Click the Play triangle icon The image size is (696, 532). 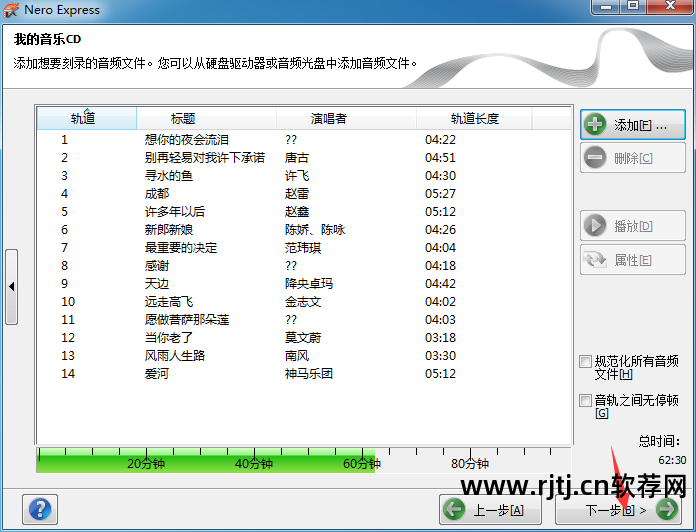(x=595, y=226)
